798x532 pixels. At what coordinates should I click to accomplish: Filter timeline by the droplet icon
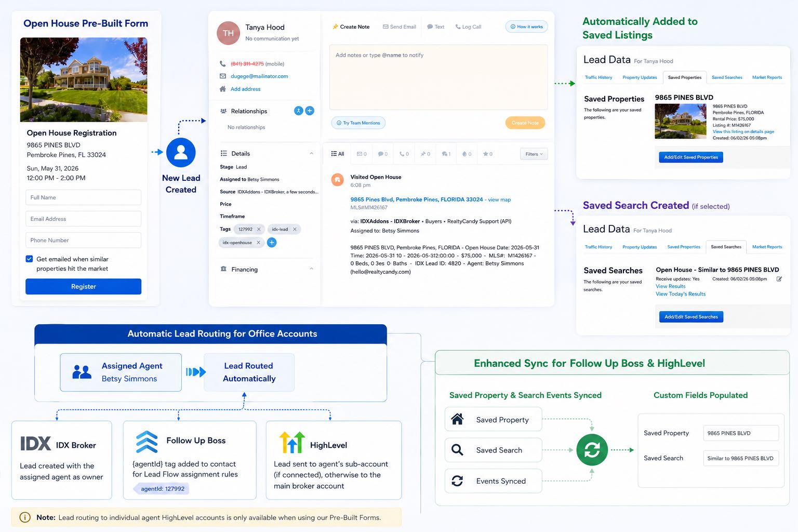tap(467, 154)
